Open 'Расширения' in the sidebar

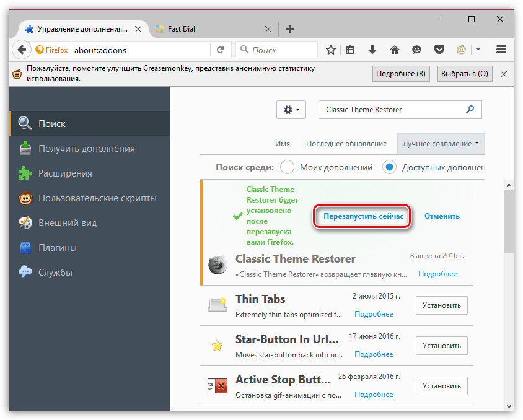[65, 173]
